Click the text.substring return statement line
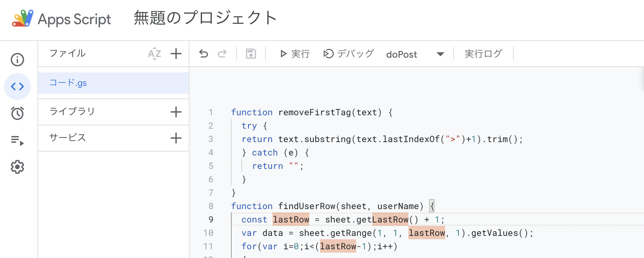Viewport: 644px width, 258px height. [382, 139]
